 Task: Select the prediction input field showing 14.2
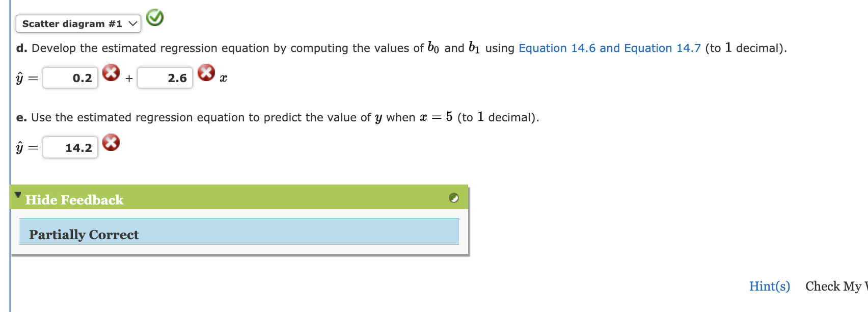point(70,147)
